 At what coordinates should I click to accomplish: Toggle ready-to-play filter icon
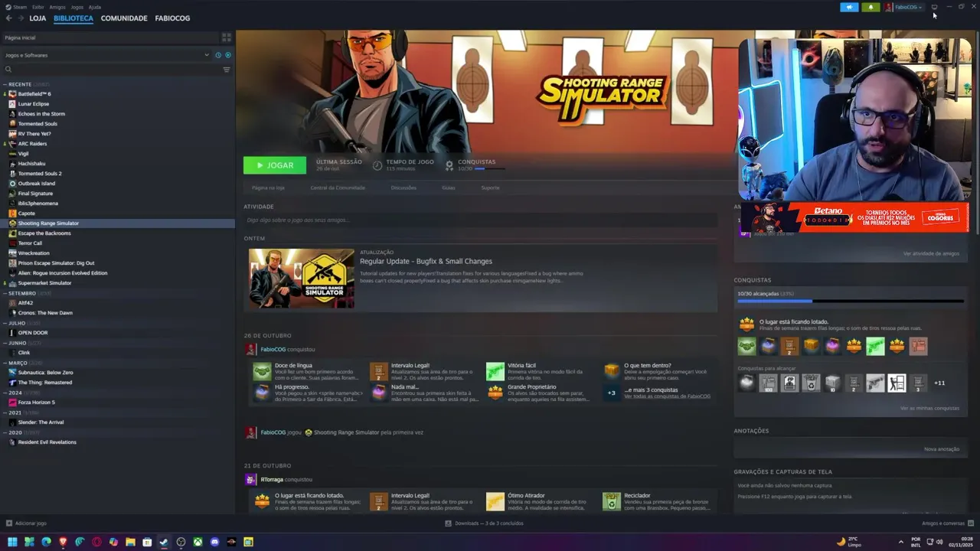click(x=227, y=55)
